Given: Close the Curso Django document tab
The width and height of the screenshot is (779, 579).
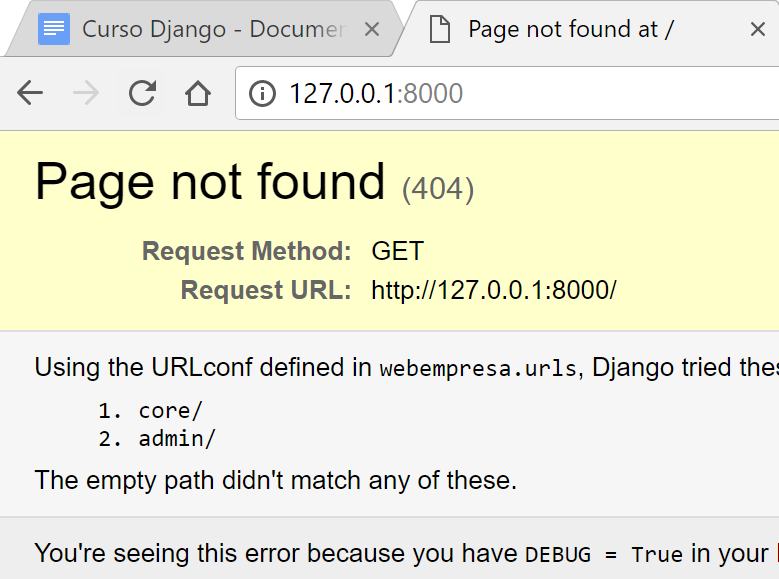Looking at the screenshot, I should (x=372, y=29).
